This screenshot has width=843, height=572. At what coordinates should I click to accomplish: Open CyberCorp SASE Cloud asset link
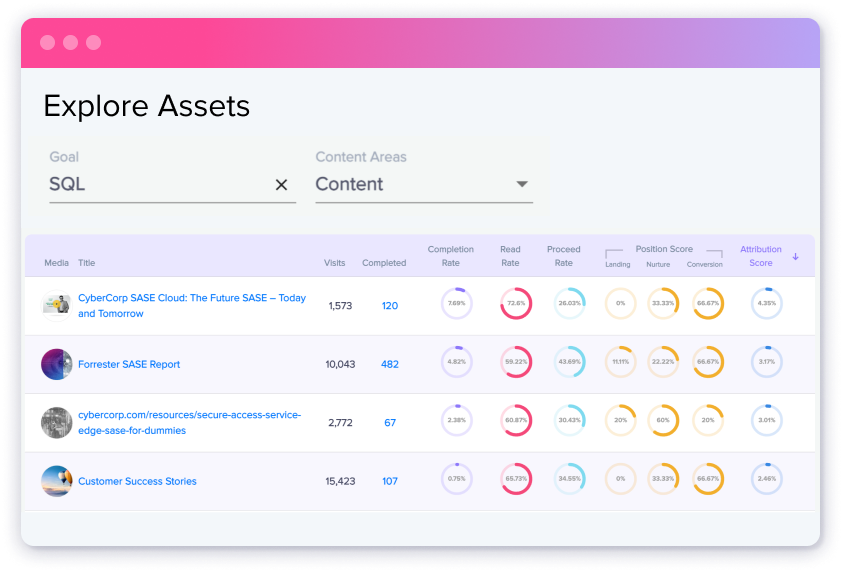coord(192,305)
